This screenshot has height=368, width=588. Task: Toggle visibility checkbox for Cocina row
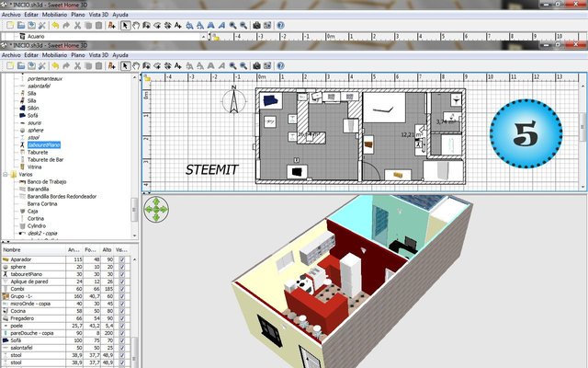point(122,311)
